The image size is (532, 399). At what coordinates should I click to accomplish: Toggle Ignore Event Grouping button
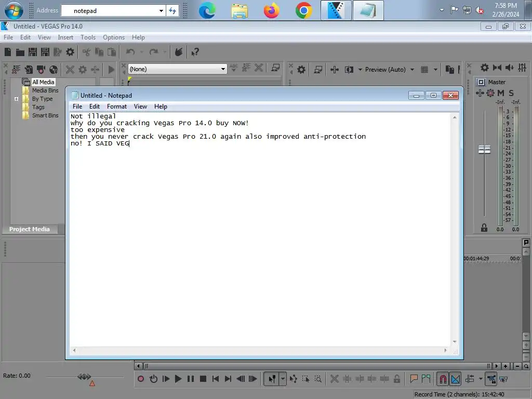[x=503, y=379]
